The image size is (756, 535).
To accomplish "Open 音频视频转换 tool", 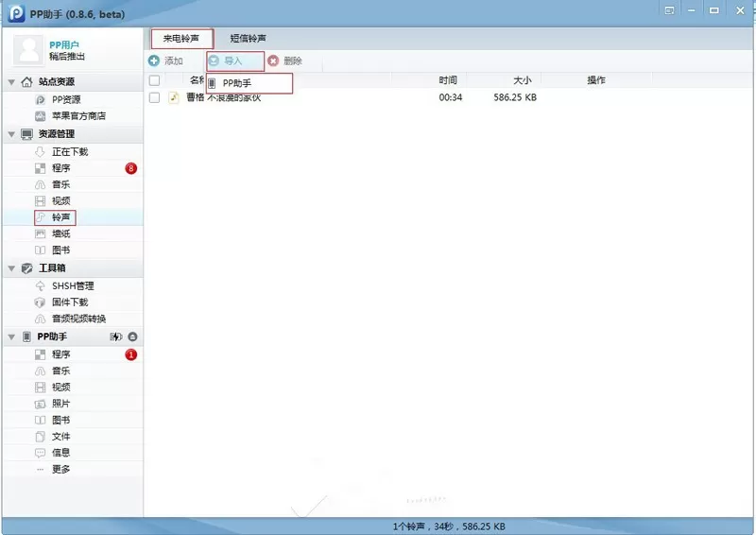I will click(78, 319).
